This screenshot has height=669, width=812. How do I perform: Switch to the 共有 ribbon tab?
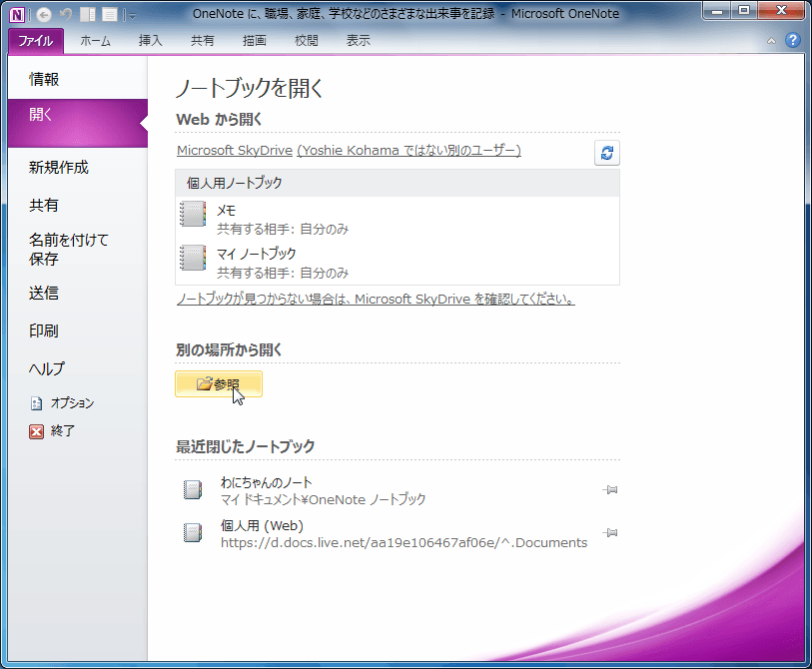202,41
